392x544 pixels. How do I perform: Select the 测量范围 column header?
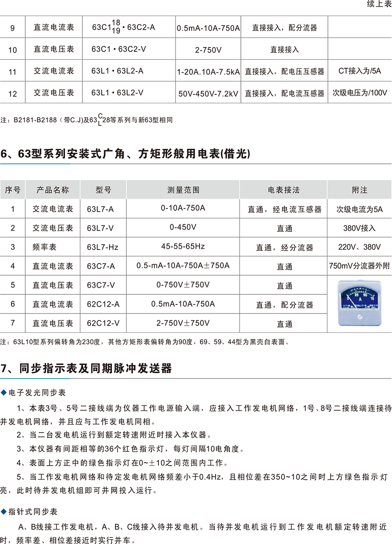[183, 190]
